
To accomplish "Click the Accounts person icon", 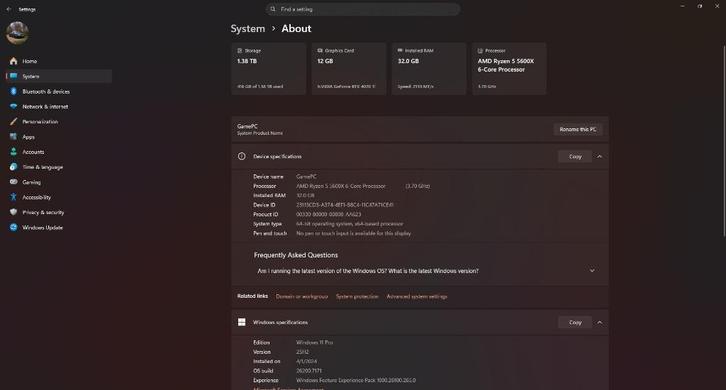I will 13,152.
